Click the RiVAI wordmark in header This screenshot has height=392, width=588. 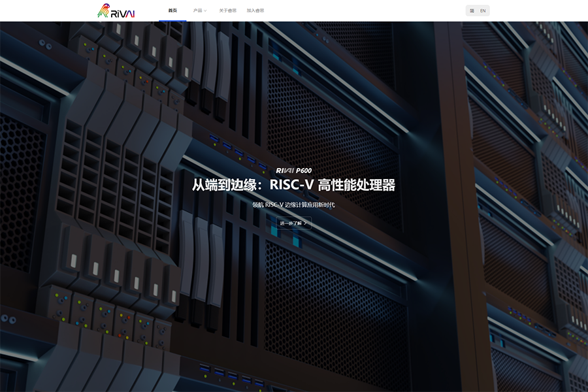pyautogui.click(x=123, y=12)
